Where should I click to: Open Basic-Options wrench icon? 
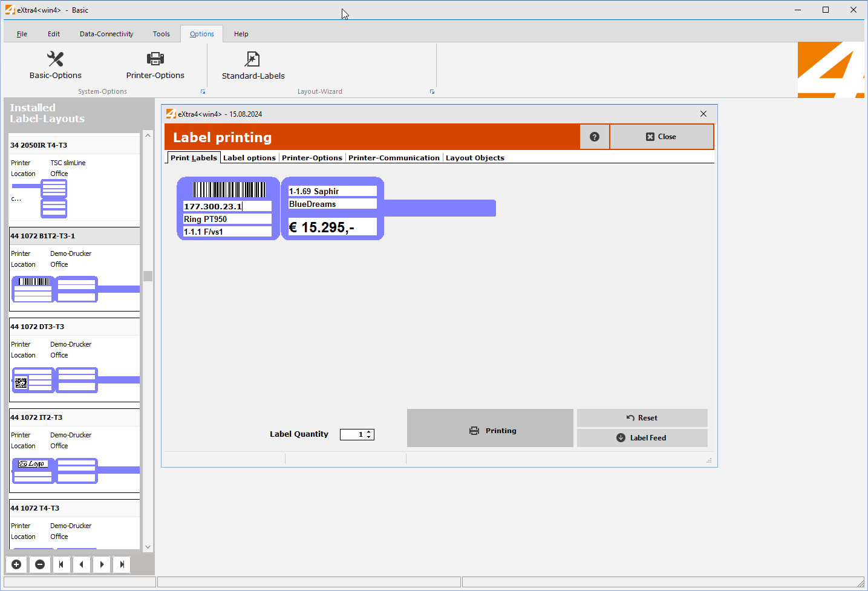55,59
